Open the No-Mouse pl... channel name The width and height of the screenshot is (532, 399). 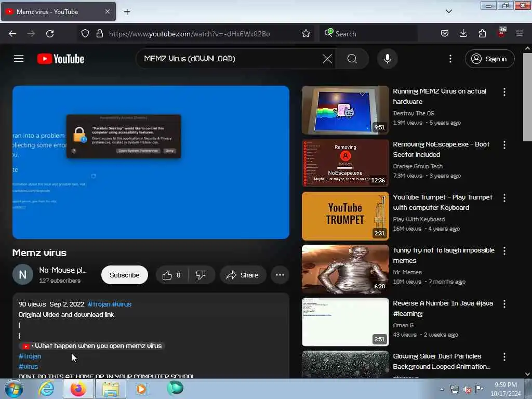click(63, 270)
